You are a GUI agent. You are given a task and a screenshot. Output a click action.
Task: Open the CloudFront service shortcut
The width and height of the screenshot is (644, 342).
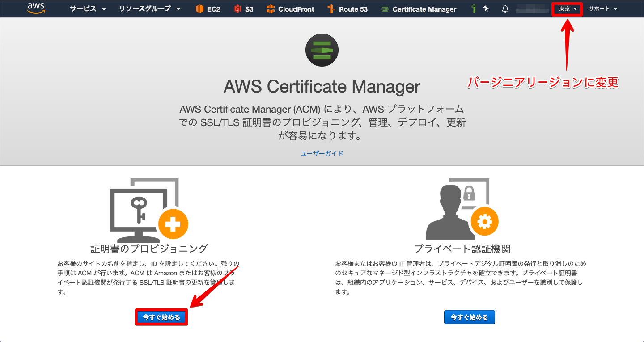[290, 8]
